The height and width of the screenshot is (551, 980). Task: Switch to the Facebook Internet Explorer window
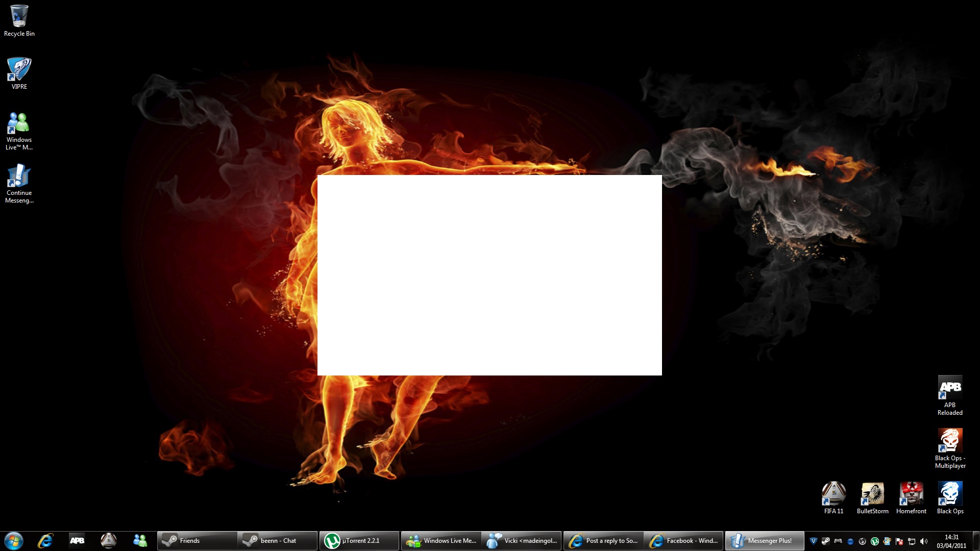(683, 541)
